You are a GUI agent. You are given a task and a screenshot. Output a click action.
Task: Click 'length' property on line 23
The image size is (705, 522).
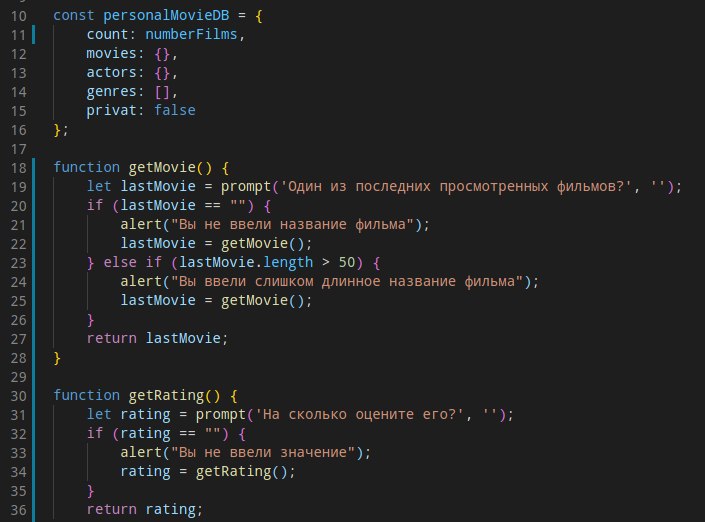pos(288,262)
